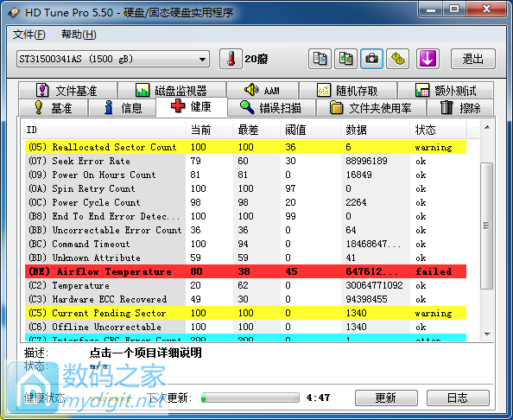Image resolution: width=513 pixels, height=420 pixels.
Task: Switch to the 基准 tab
Action: coord(54,107)
